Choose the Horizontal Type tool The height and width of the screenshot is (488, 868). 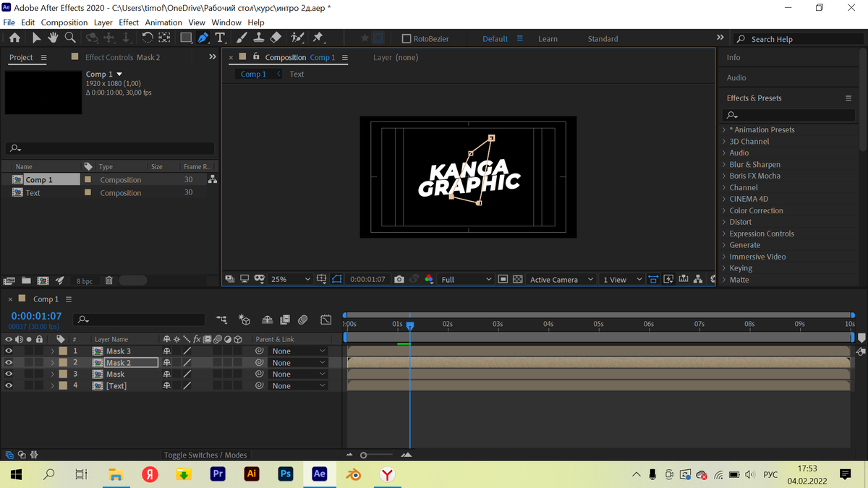tap(220, 38)
